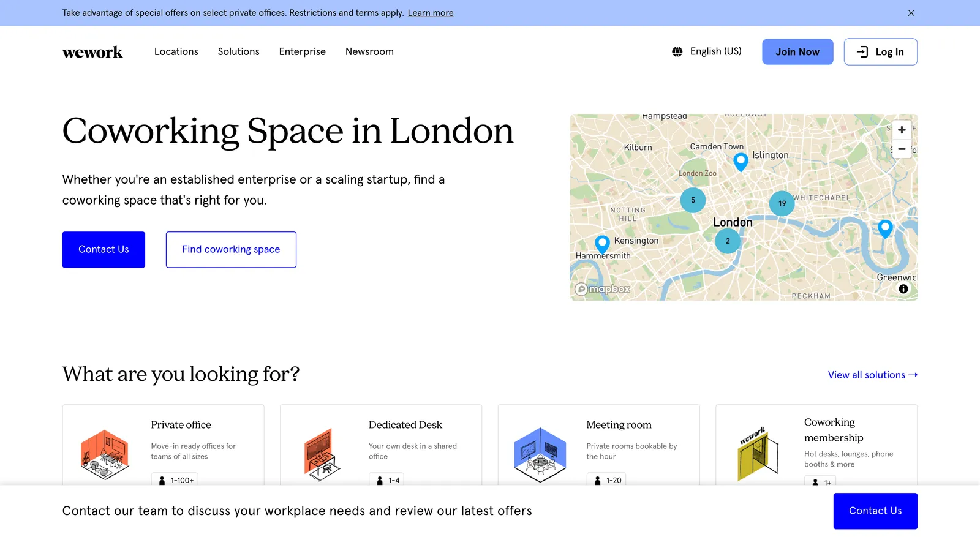980x537 pixels.
Task: Open the Enterprise menu
Action: click(303, 52)
